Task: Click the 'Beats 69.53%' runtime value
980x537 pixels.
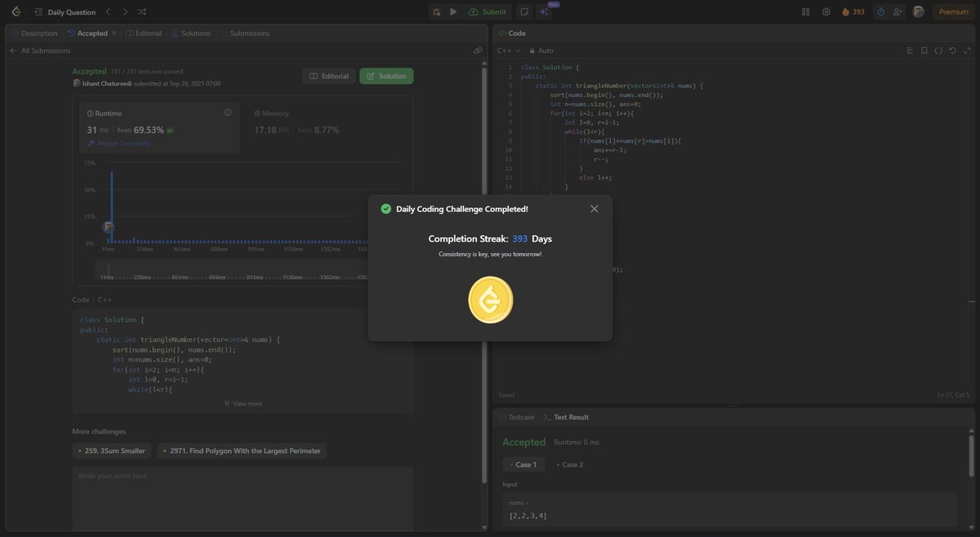Action: click(144, 130)
